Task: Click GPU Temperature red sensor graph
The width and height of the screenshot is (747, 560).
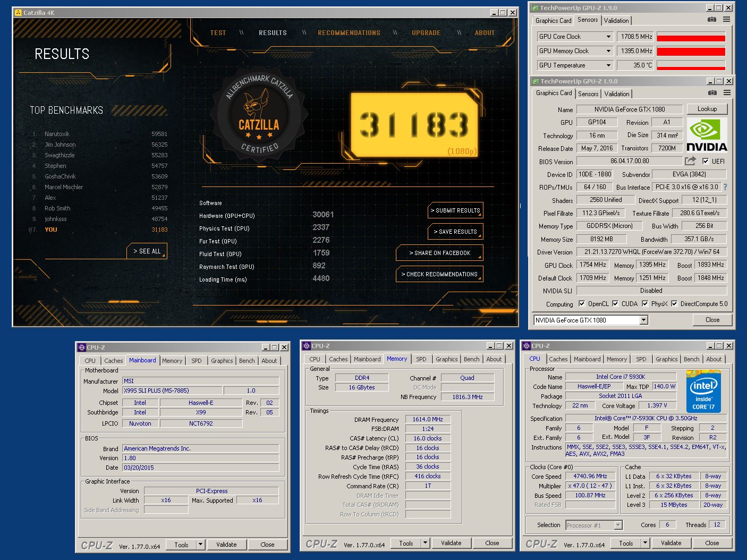Action: [691, 65]
